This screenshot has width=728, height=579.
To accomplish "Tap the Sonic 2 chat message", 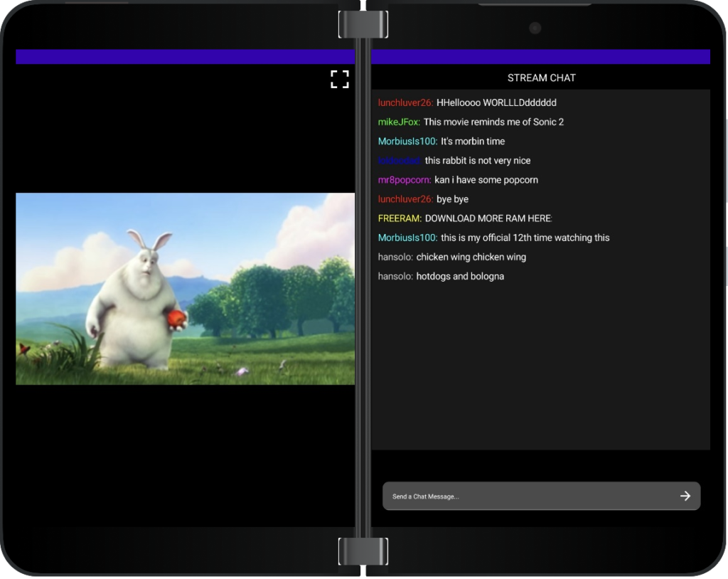I will (x=493, y=122).
